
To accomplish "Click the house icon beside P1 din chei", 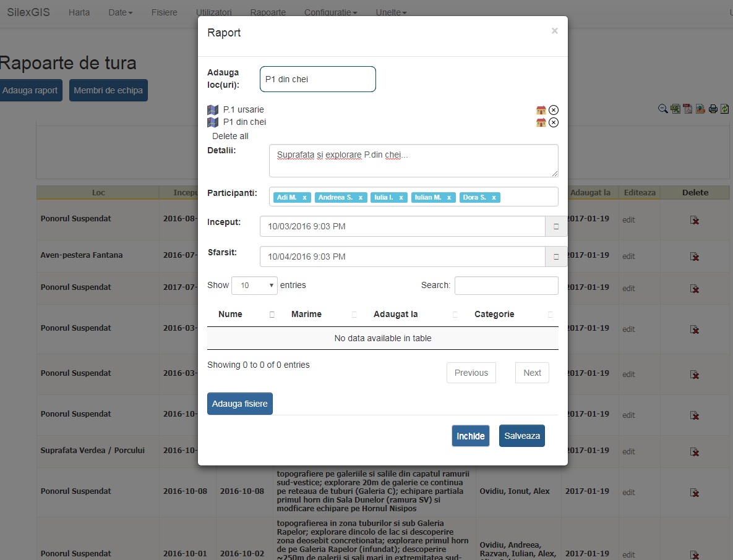I will 541,122.
